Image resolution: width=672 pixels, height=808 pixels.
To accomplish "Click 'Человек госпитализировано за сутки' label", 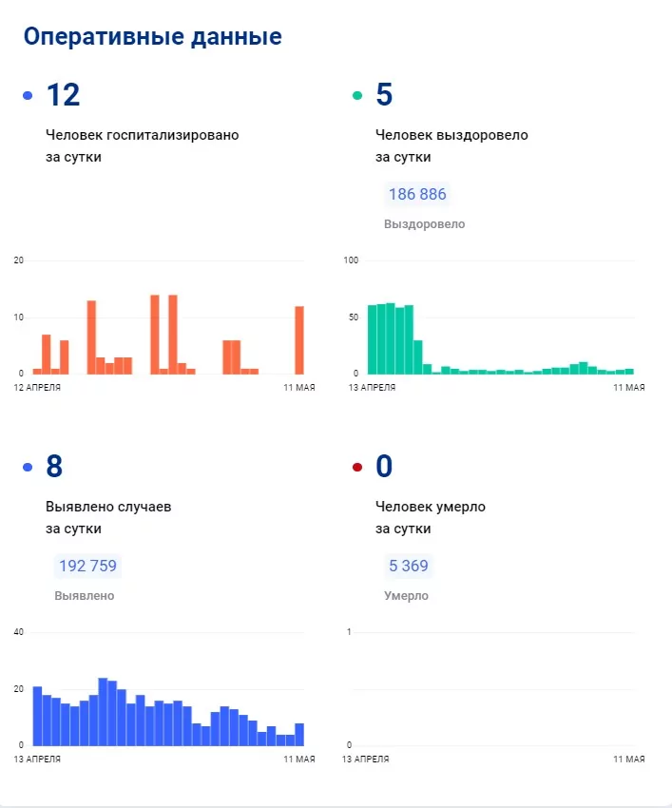I will click(x=143, y=145).
